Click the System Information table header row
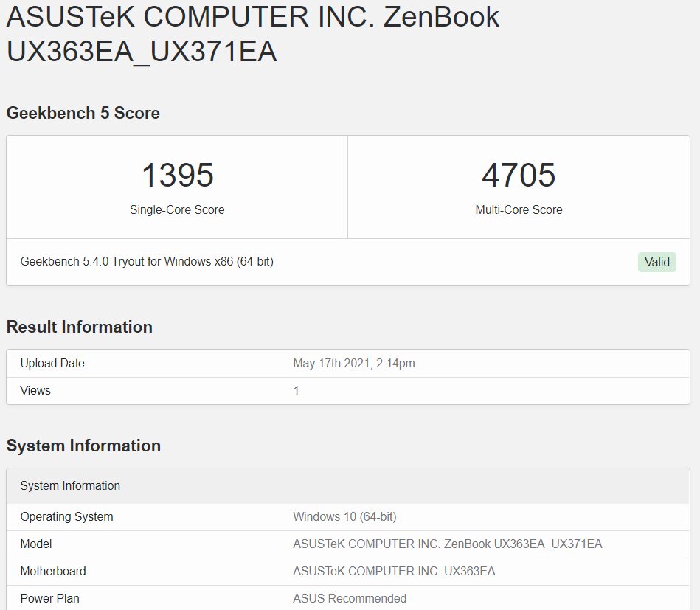The width and height of the screenshot is (700, 610). point(348,486)
